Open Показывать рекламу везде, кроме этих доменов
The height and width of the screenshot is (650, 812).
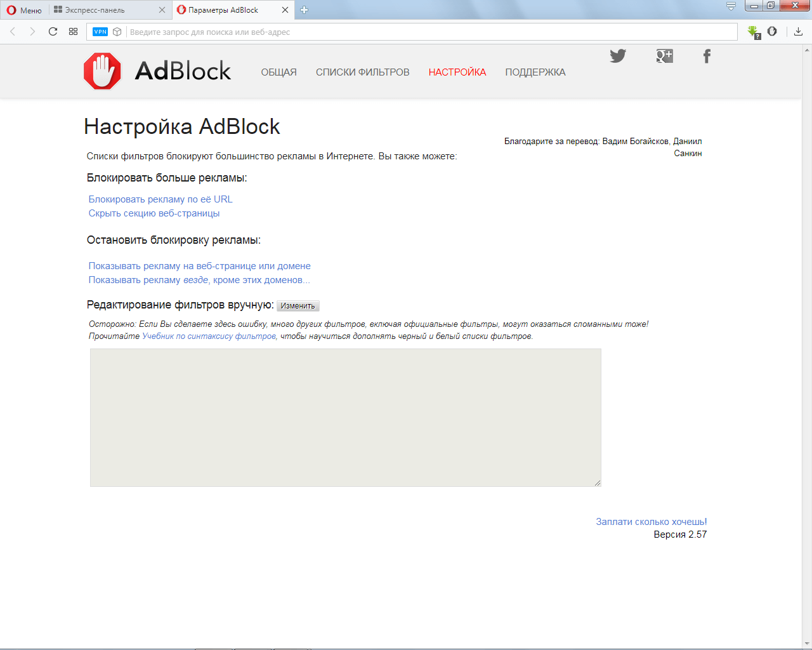point(199,280)
